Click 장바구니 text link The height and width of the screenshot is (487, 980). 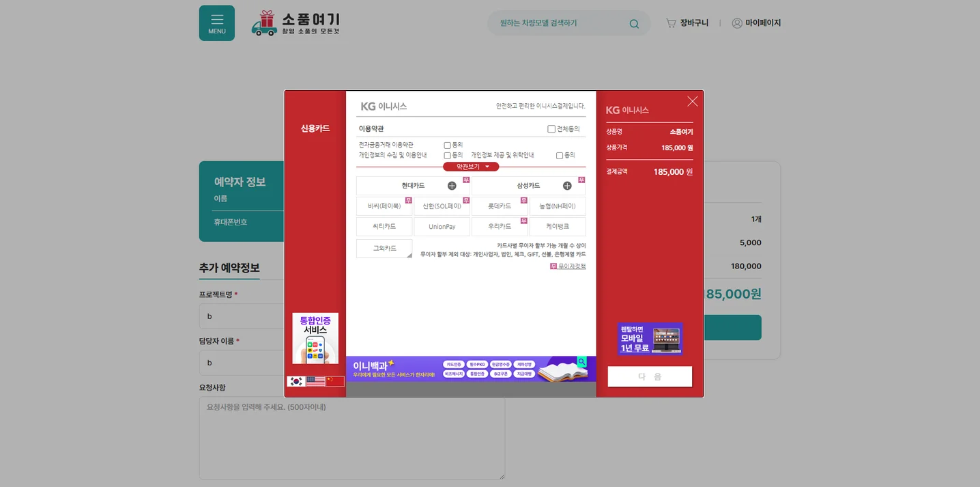[694, 23]
